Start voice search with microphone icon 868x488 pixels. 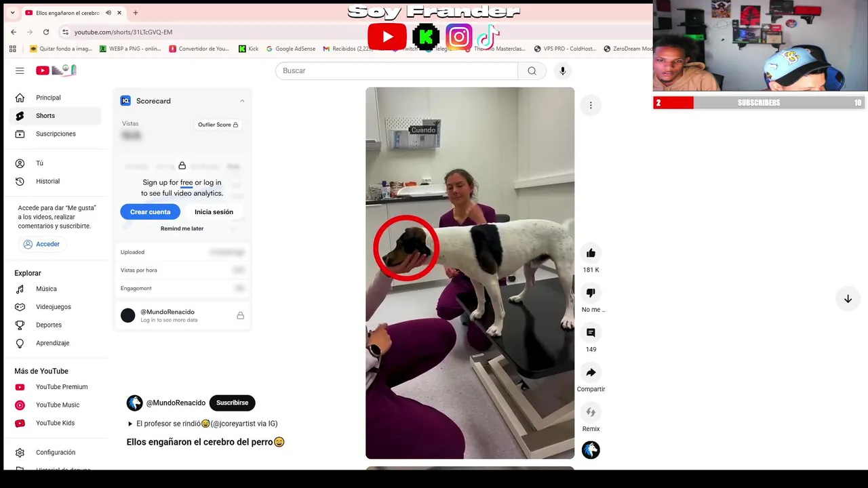point(562,70)
